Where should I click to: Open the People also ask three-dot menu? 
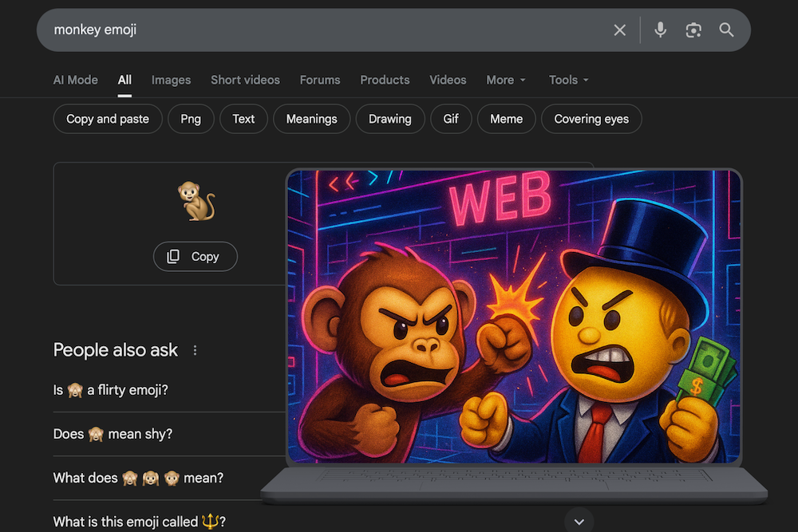[x=195, y=350]
